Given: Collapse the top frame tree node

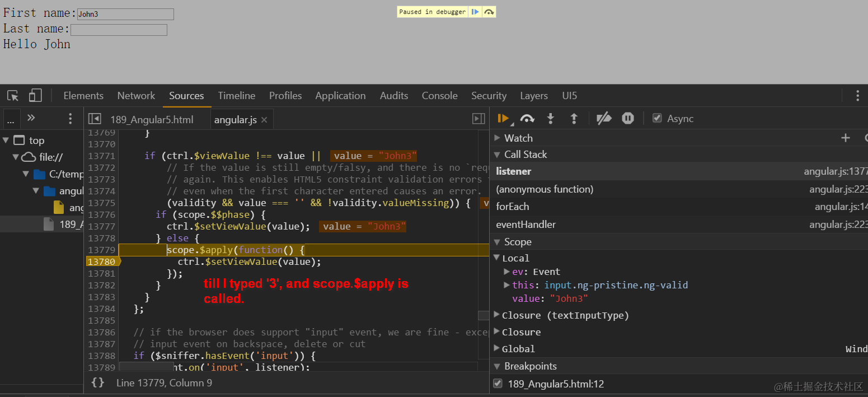Looking at the screenshot, I should (6, 141).
